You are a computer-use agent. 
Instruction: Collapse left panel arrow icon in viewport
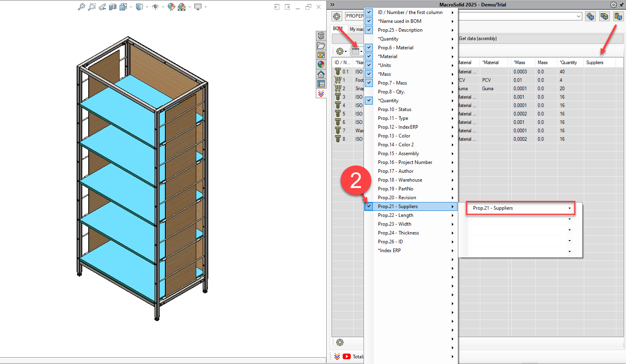pos(277,7)
